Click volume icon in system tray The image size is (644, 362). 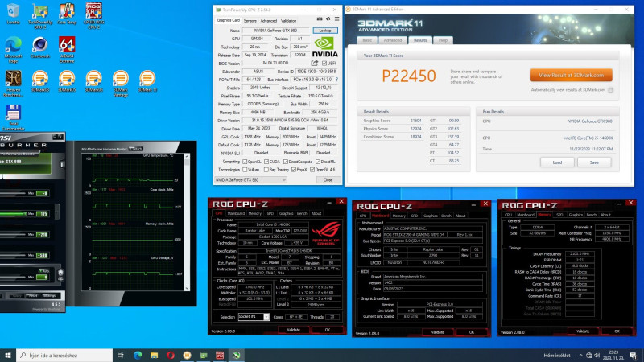tap(597, 356)
